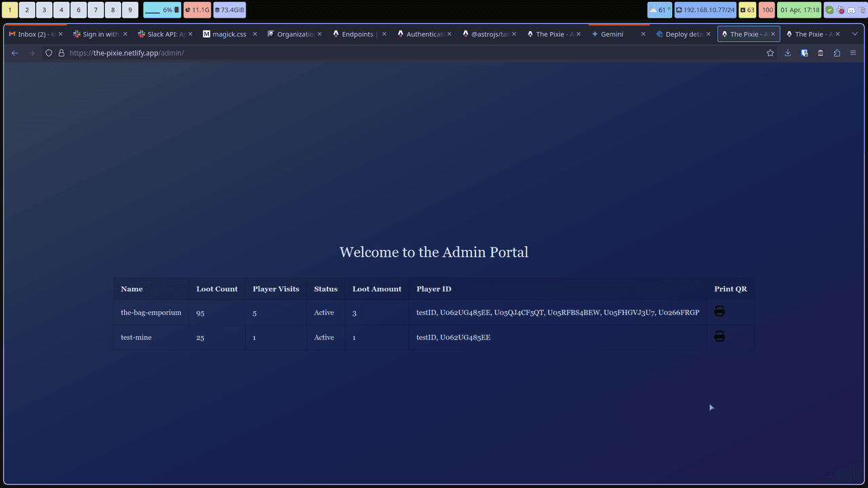Click the padlock site security icon
Screen dimensions: 868x488
(x=61, y=53)
